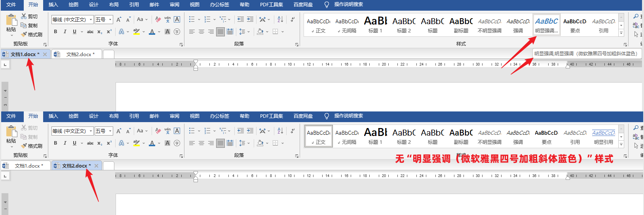Click 复制 copy in lower window
Screen dimensions: 644x215
point(30,137)
